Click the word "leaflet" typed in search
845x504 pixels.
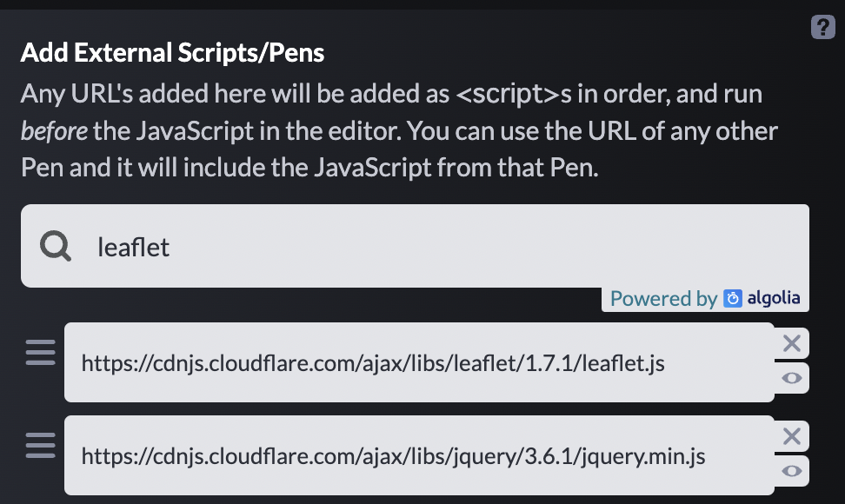click(x=134, y=248)
